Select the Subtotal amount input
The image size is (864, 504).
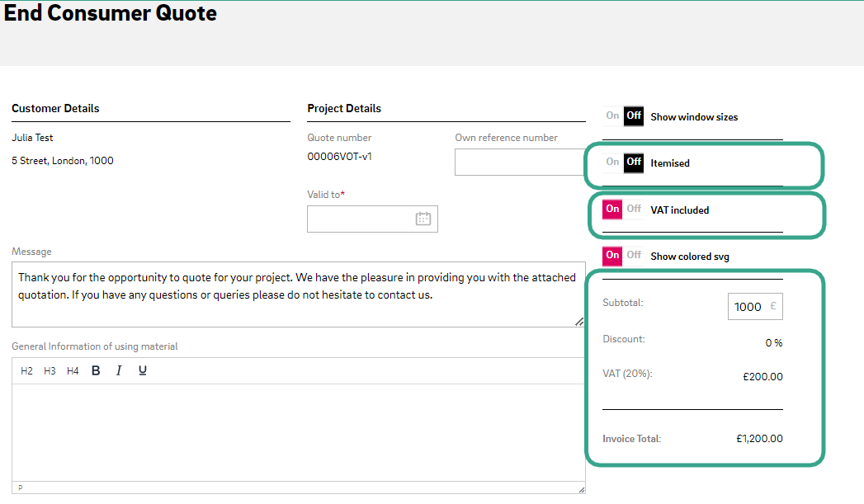748,307
